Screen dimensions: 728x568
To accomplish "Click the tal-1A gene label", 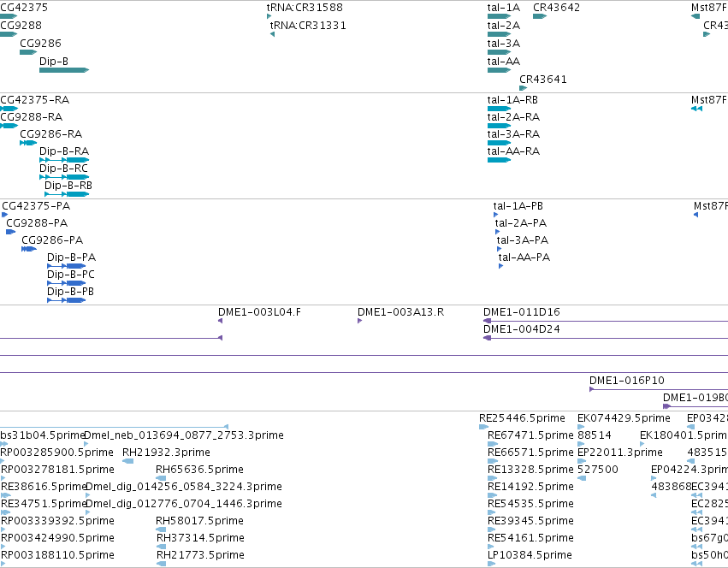I will 504,8.
